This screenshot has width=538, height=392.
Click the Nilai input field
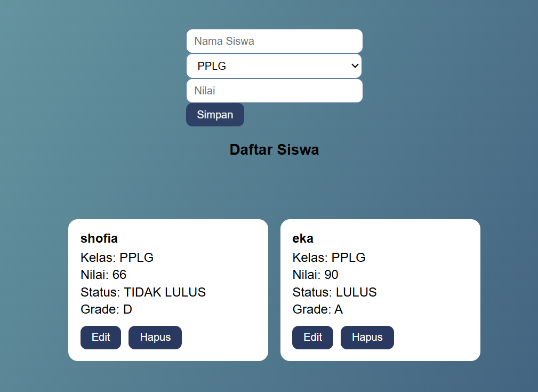click(274, 91)
